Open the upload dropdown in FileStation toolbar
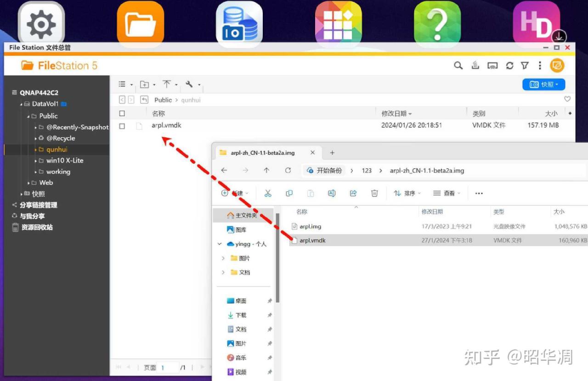The width and height of the screenshot is (588, 381). 170,85
